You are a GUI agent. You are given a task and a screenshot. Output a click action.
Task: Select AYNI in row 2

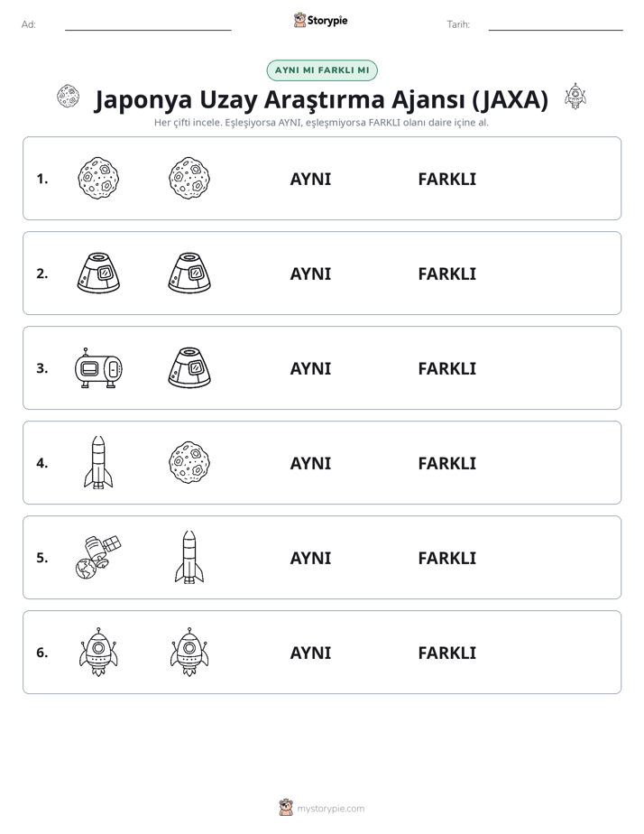coord(310,273)
